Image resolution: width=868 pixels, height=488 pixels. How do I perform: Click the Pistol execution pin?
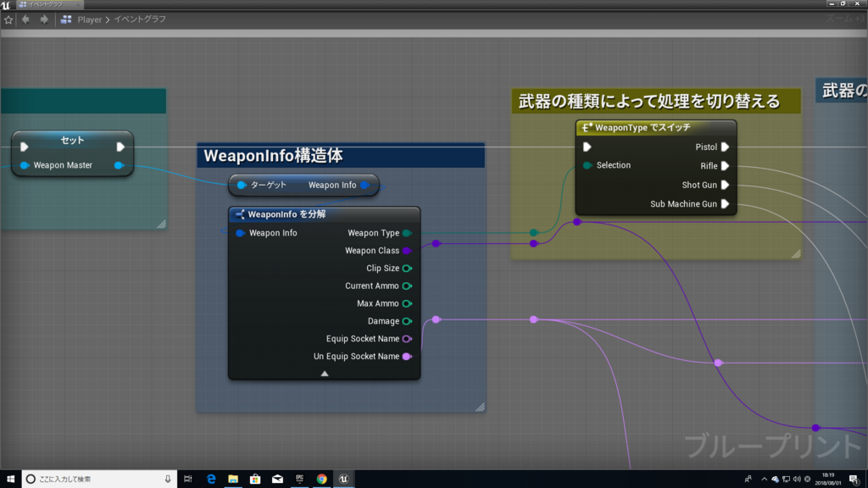coord(726,147)
